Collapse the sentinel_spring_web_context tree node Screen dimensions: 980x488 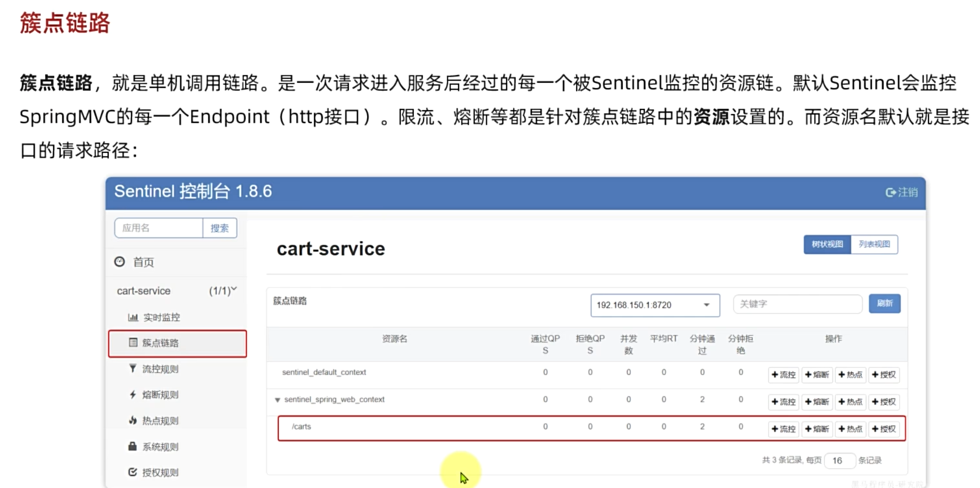pyautogui.click(x=277, y=400)
